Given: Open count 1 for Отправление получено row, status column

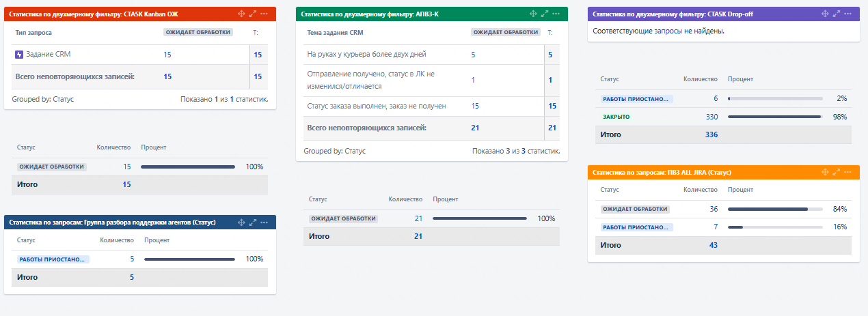Looking at the screenshot, I should point(473,80).
